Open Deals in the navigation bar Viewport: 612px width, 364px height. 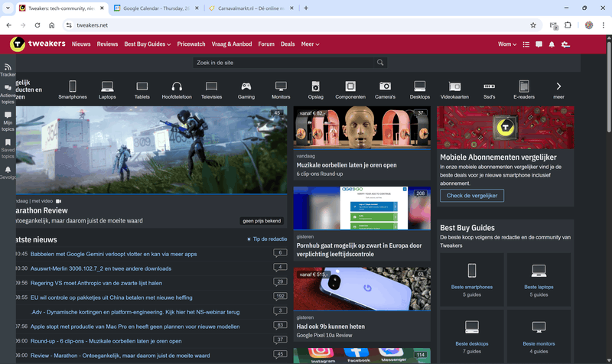coord(288,44)
